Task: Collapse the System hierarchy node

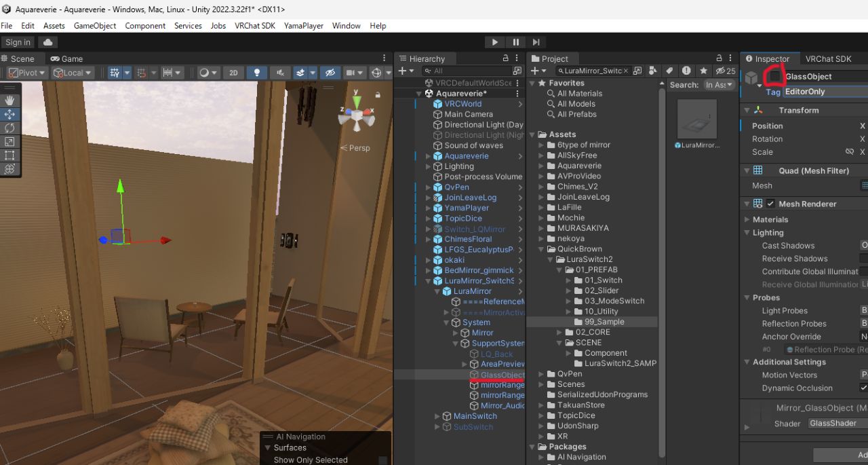Action: 447,322
